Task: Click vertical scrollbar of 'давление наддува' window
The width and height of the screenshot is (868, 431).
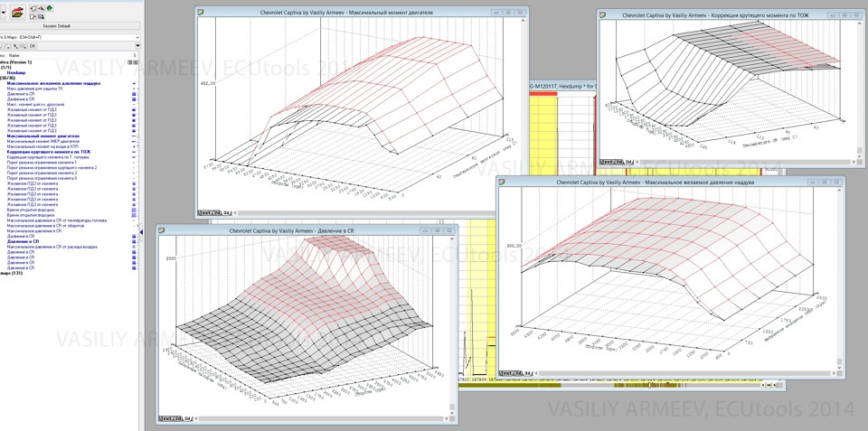Action: (x=840, y=277)
